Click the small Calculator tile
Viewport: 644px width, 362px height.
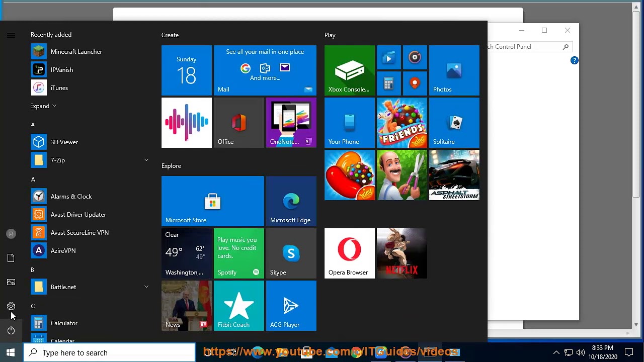pos(389,83)
